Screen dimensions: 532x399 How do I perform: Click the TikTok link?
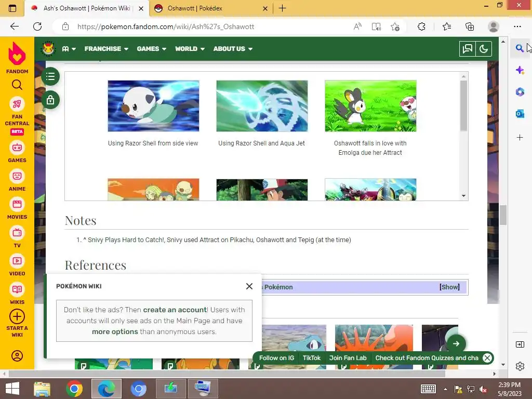[312, 358]
